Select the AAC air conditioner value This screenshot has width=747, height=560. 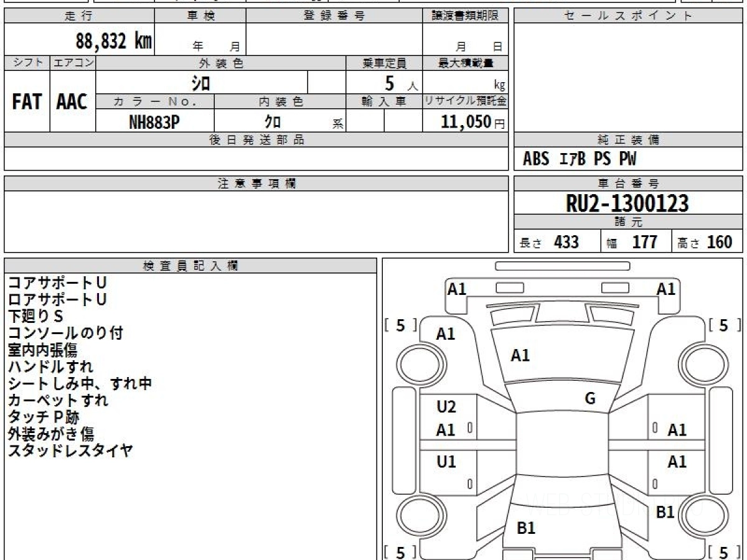72,102
